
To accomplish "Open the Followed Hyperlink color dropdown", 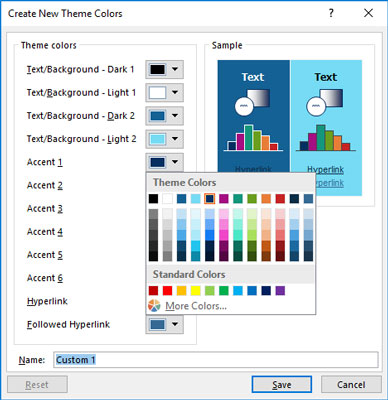I will tap(165, 324).
